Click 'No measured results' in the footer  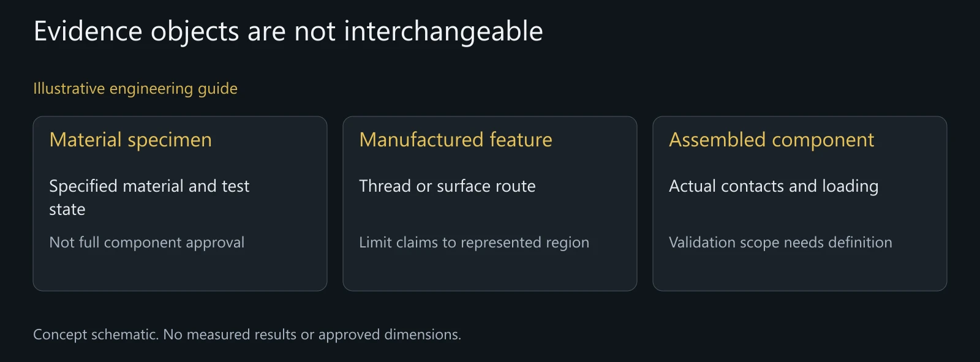pyautogui.click(x=230, y=334)
